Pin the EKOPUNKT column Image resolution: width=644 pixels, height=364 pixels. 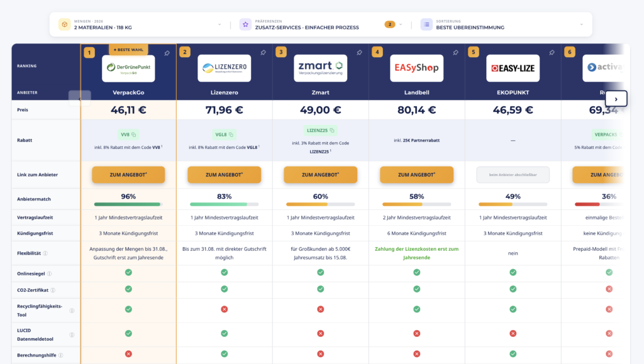click(552, 53)
